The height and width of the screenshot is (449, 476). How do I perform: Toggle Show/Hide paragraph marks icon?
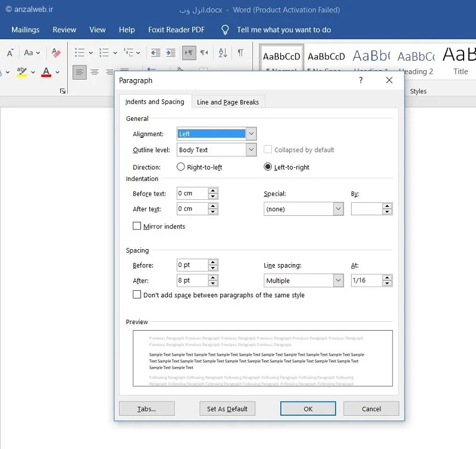coord(240,53)
